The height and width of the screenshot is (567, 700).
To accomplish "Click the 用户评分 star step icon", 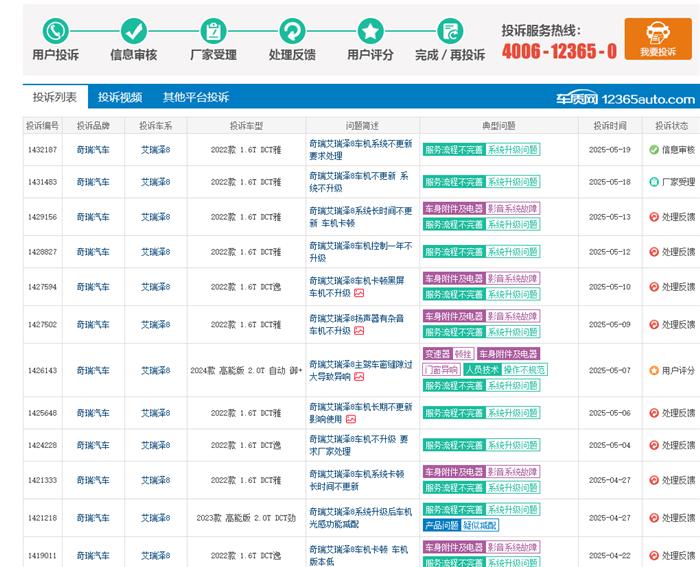I will 371,31.
